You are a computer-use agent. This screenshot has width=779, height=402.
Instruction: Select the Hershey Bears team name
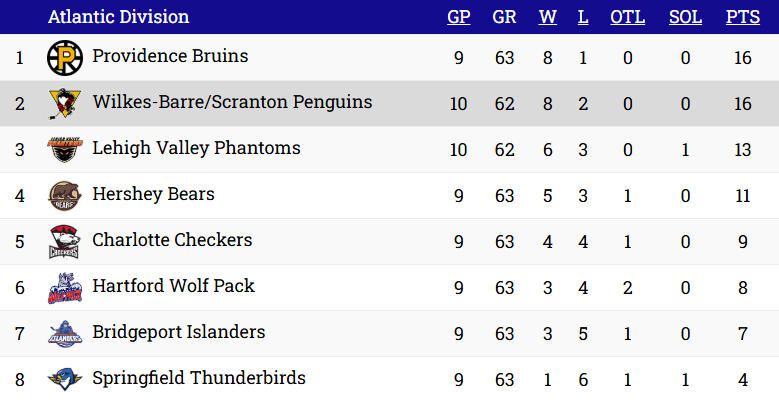[153, 194]
